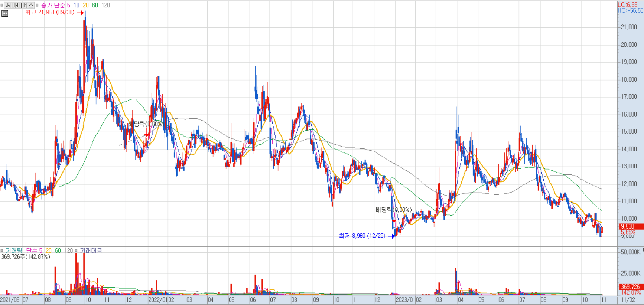Select the price 60-day moving average label

pos(95,5)
